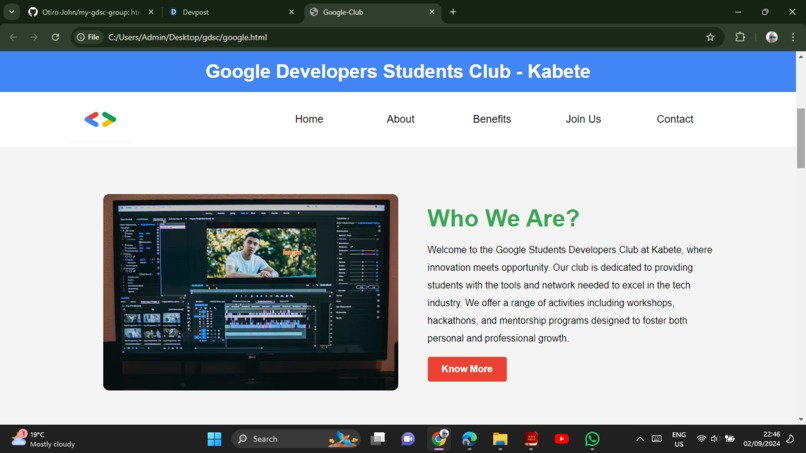Click the Google Developers Students Club banner title
Viewport: 806px width, 453px height.
pyautogui.click(x=398, y=71)
